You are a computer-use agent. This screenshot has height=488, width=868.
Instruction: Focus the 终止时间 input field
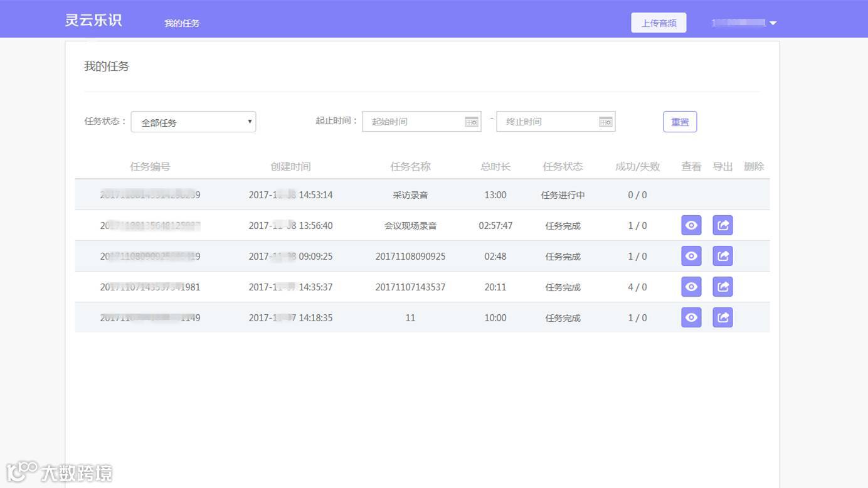(556, 122)
